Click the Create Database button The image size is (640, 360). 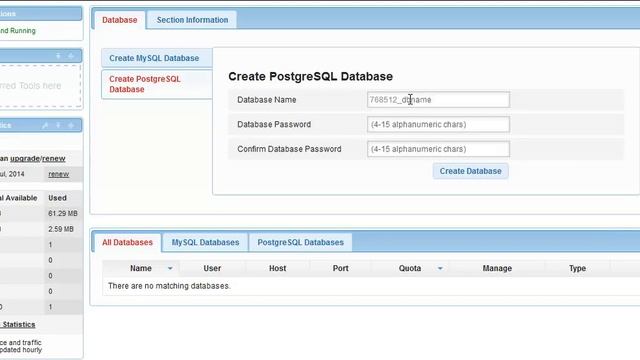pyautogui.click(x=471, y=171)
